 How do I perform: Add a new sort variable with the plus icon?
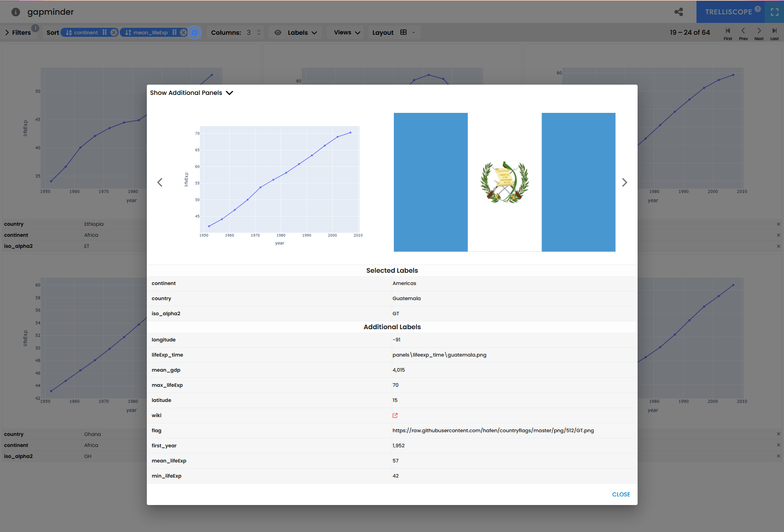tap(194, 32)
